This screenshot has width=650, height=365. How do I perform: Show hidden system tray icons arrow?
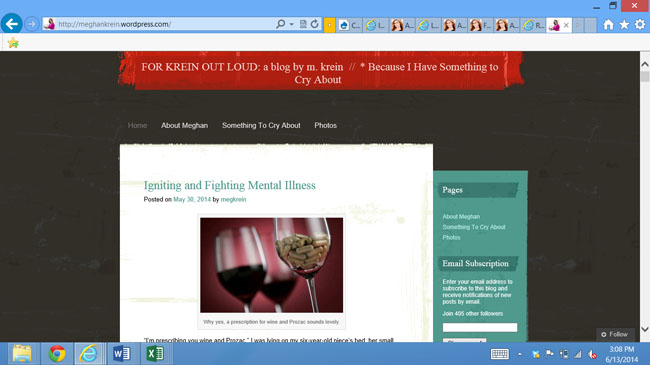520,354
